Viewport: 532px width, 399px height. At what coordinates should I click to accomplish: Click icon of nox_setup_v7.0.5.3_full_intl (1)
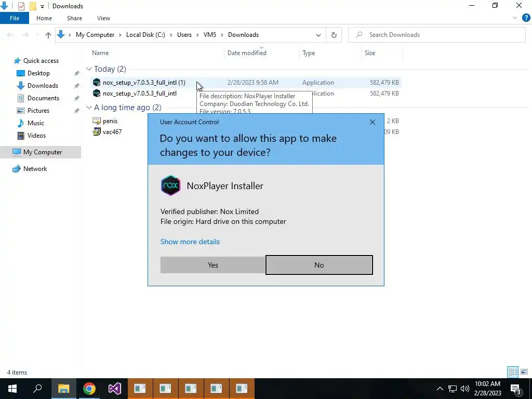[97, 83]
